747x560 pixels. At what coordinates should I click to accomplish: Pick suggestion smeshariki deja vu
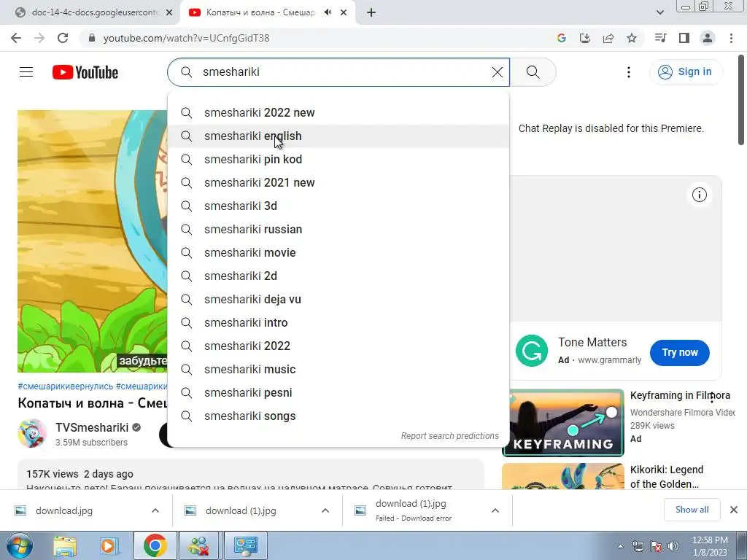[x=338, y=300]
